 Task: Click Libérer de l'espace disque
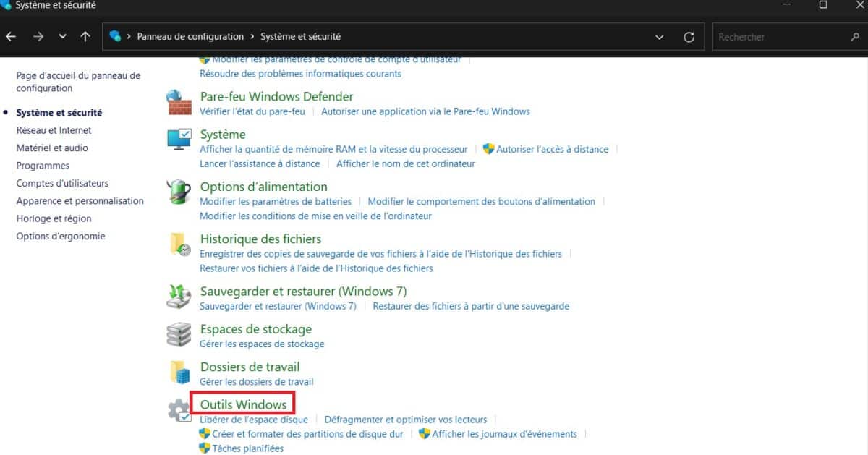[254, 420]
